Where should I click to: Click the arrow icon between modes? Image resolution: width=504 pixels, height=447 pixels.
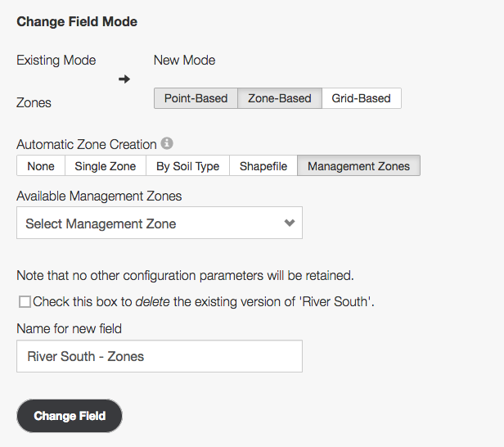(x=124, y=79)
